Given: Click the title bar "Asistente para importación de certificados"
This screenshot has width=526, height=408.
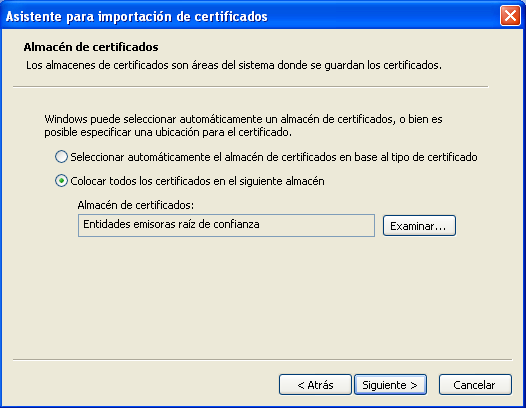Looking at the screenshot, I should click(137, 16).
